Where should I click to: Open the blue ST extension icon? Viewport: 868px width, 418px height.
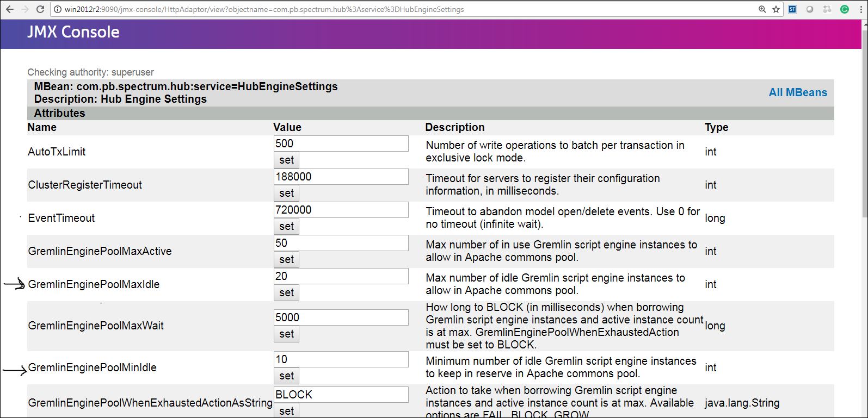coord(792,9)
